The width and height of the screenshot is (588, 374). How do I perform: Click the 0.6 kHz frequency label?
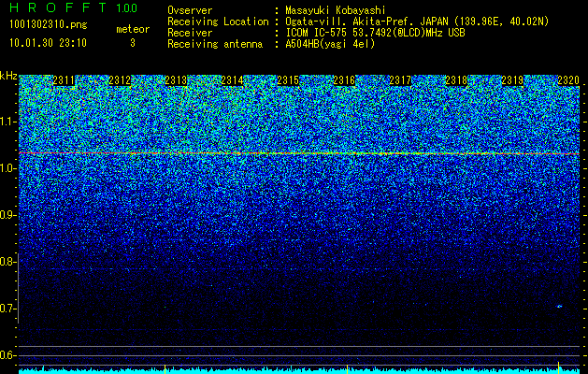tap(7, 355)
